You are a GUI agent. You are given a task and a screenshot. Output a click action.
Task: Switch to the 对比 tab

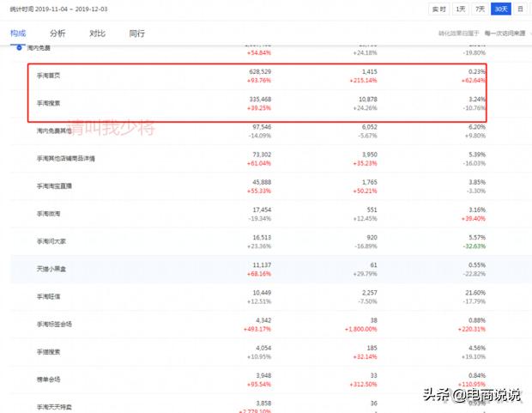coord(97,33)
